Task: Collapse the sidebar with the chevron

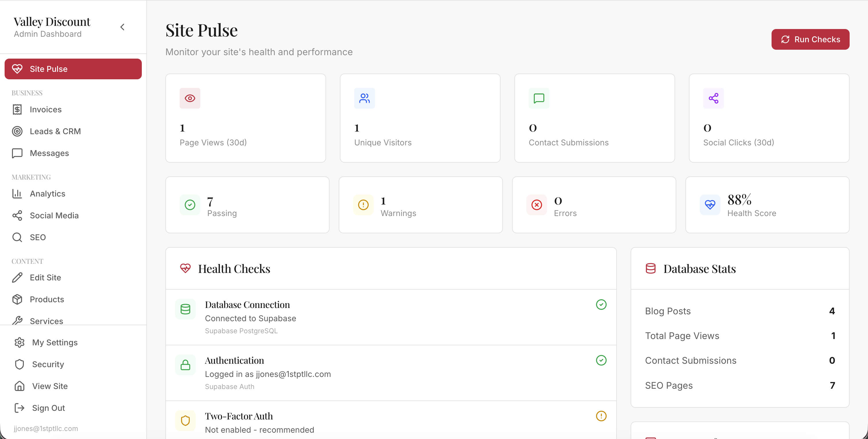Action: coord(122,27)
